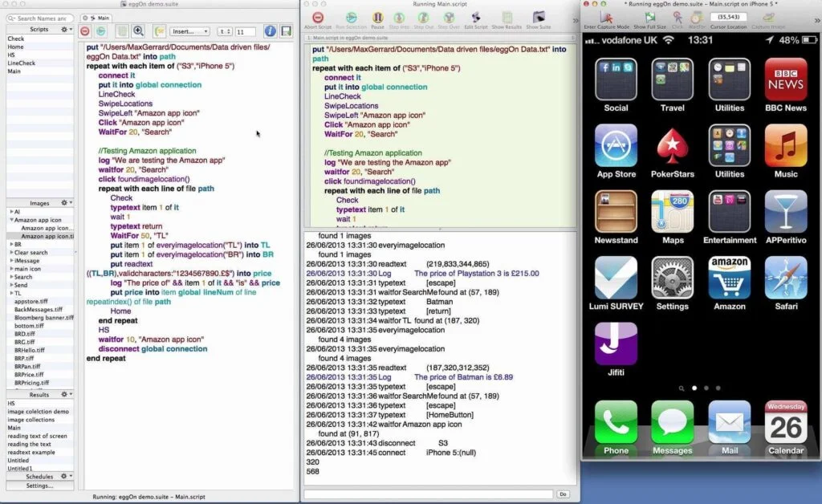Click the Abort Script button in run window
Screen dimensions: 822x504
(318, 19)
